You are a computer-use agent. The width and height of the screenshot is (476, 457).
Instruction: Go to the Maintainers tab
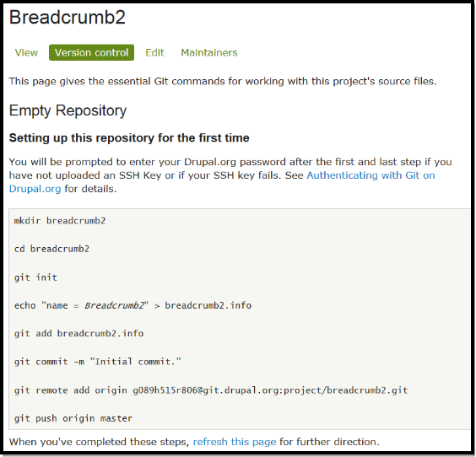[x=209, y=53]
